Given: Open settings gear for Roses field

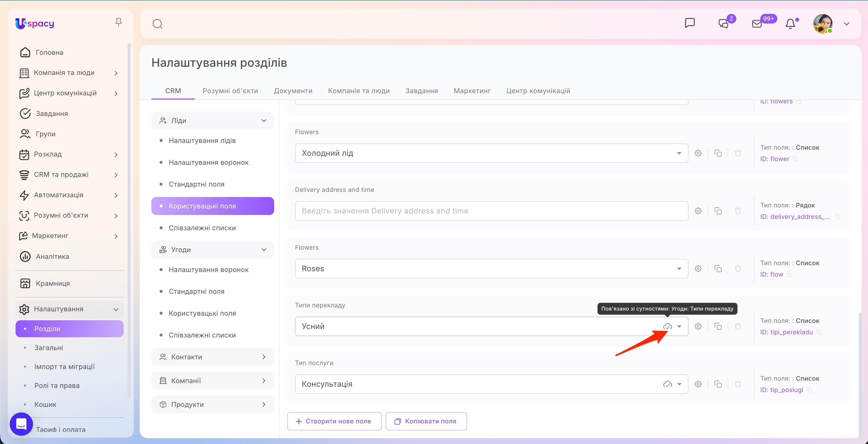Looking at the screenshot, I should pos(698,269).
